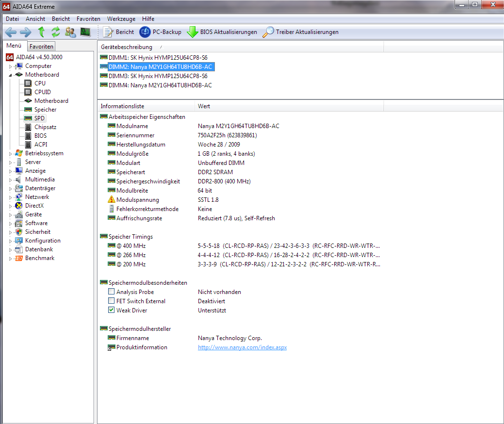Open the Favoriten menu

(x=88, y=19)
